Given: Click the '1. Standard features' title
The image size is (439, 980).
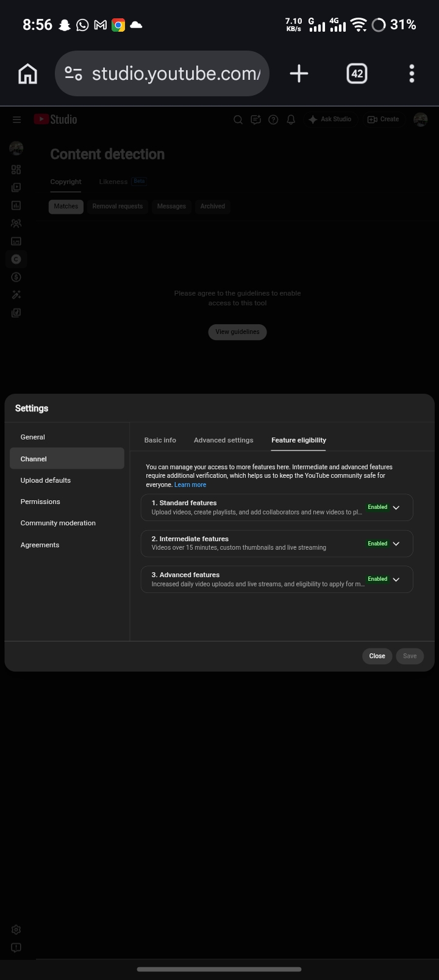Looking at the screenshot, I should [x=184, y=503].
